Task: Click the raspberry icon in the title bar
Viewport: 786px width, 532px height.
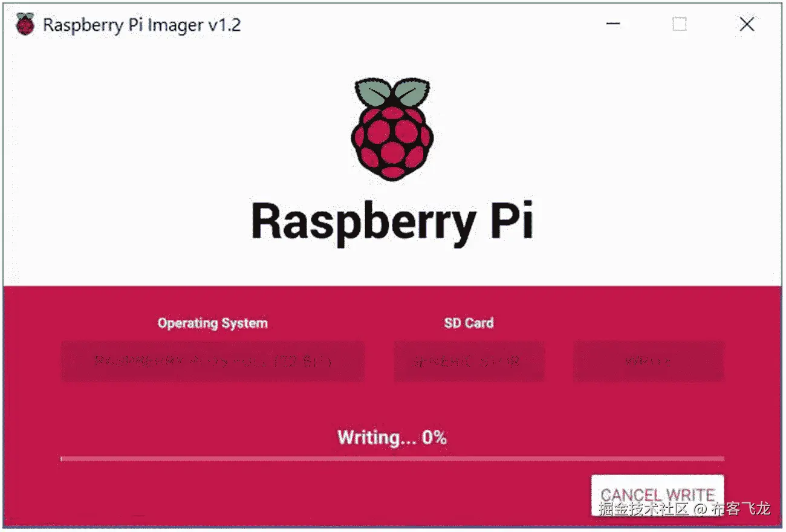Action: point(25,24)
